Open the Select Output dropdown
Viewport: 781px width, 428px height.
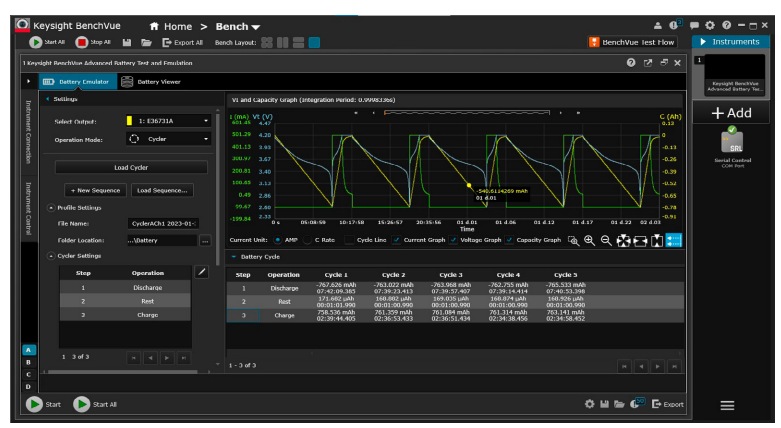tap(167, 121)
